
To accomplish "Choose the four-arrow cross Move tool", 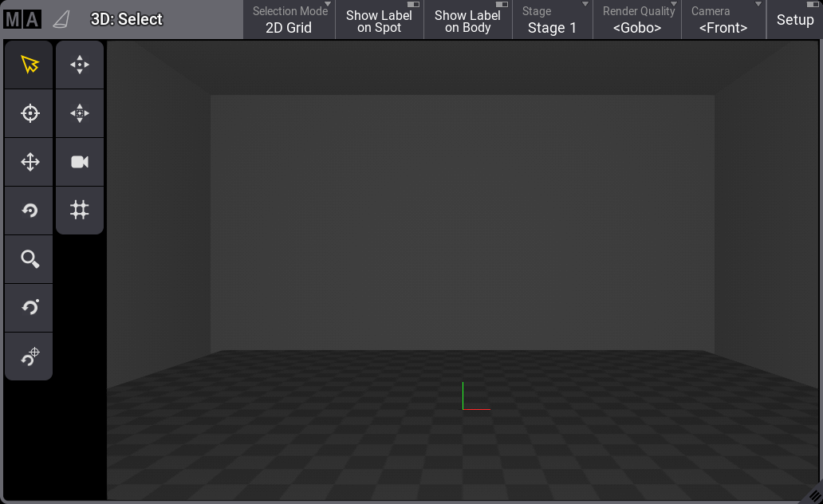I will coord(30,162).
